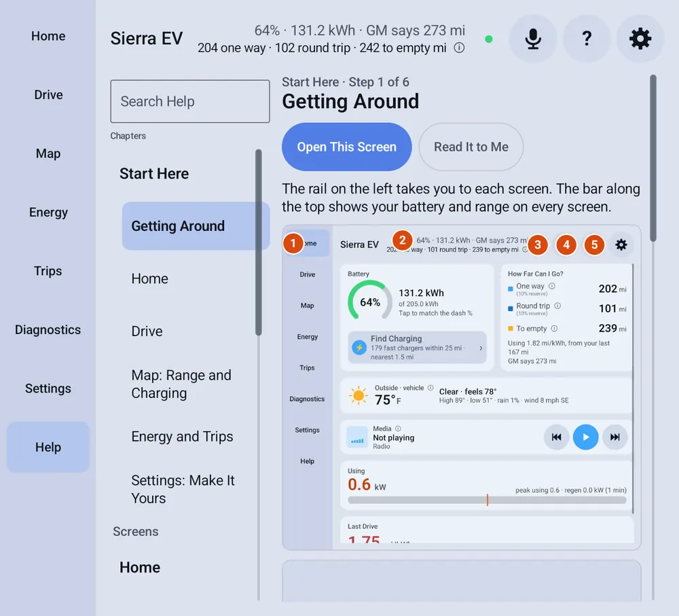Image resolution: width=679 pixels, height=616 pixels.
Task: Tap the microphone voice button
Action: 532,39
